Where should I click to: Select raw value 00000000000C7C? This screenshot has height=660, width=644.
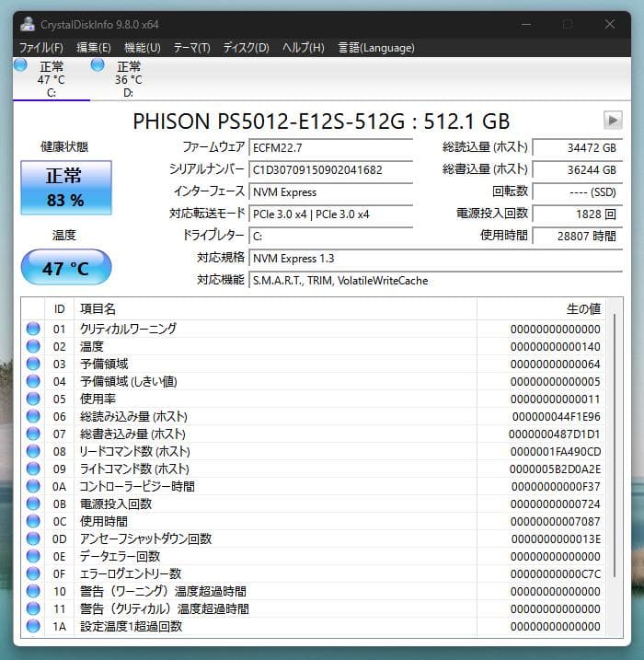pos(556,574)
